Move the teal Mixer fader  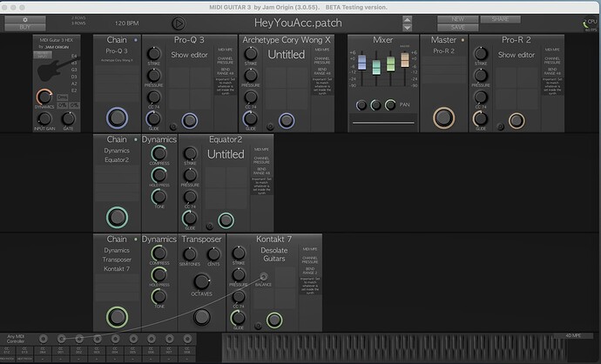pyautogui.click(x=376, y=67)
